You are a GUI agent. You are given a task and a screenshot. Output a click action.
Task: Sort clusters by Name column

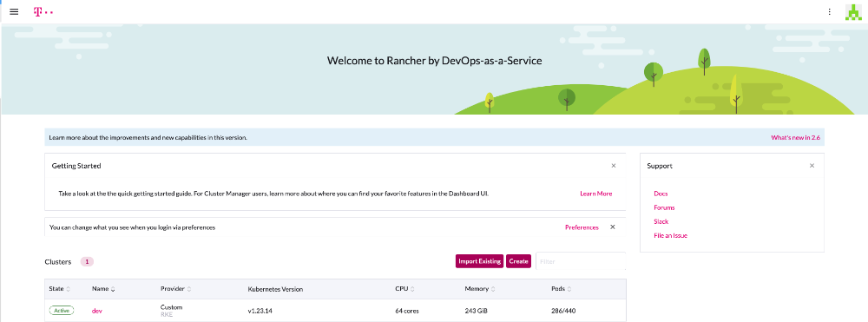pyautogui.click(x=103, y=289)
